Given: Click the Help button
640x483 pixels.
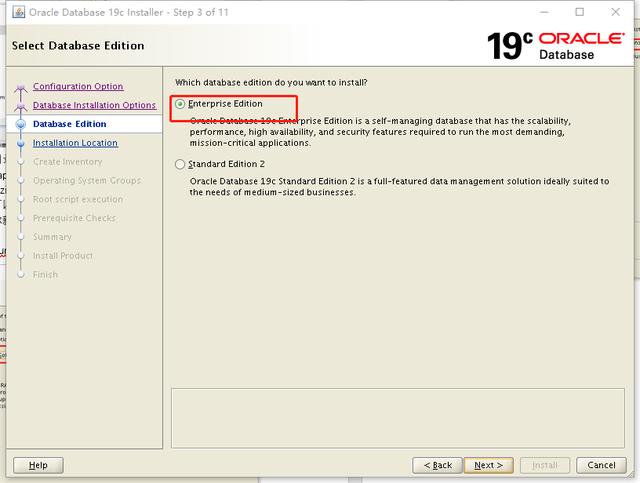Looking at the screenshot, I should [38, 465].
